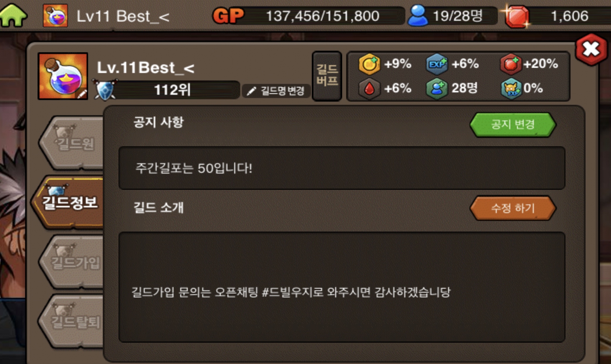611x364 pixels.
Task: Click 길드명 변경 rename guild button
Action: (276, 91)
